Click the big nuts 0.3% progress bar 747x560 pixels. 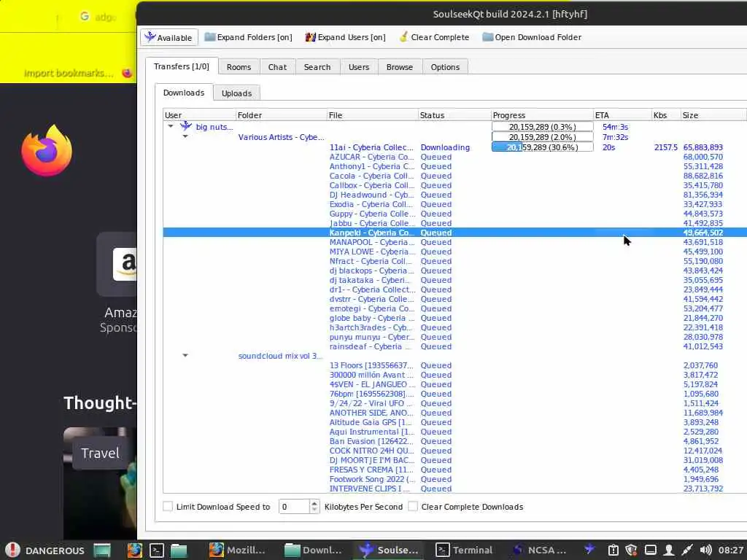[543, 127]
